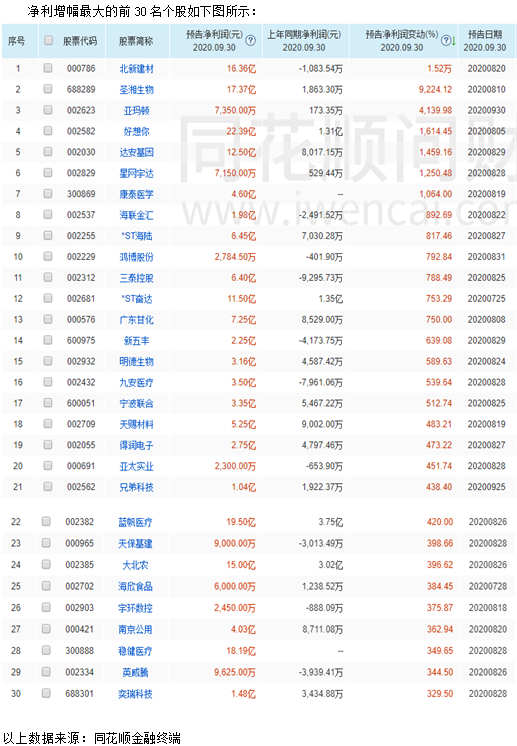Image resolution: width=517 pixels, height=746 pixels.
Task: Click green sort arrow in 预告净利润变动 column
Action: (x=453, y=41)
